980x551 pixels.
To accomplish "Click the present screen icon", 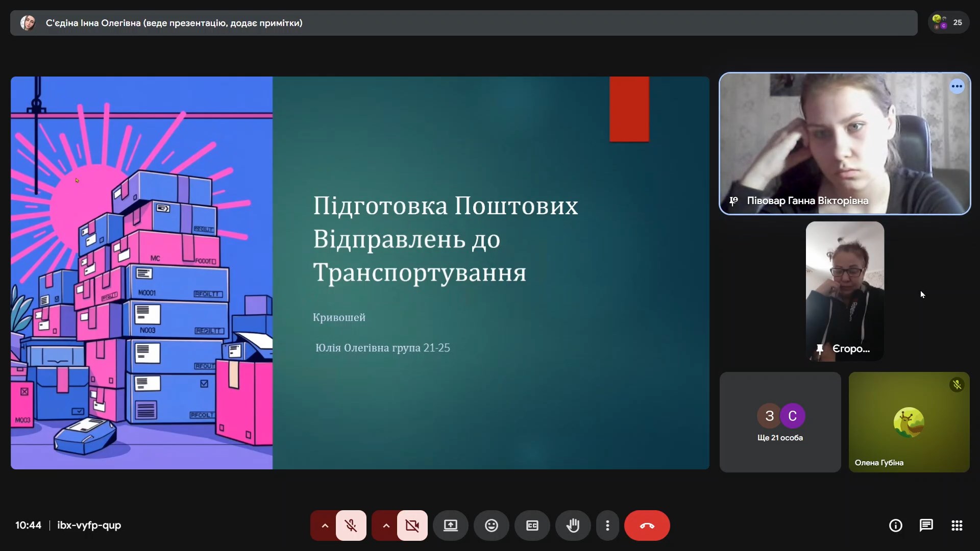I will tap(450, 525).
